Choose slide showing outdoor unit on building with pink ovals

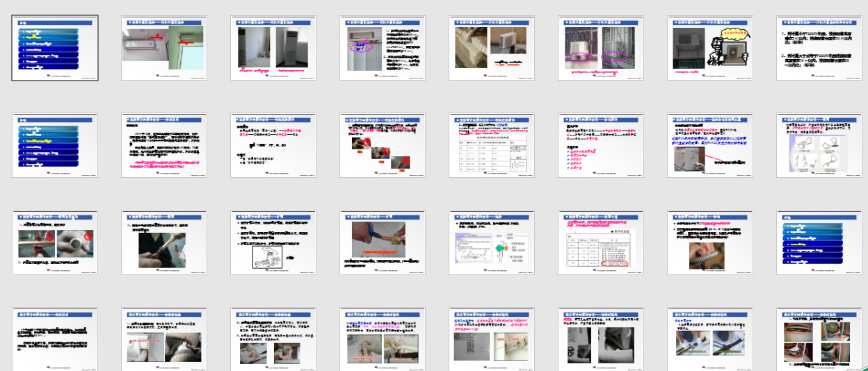(600, 49)
